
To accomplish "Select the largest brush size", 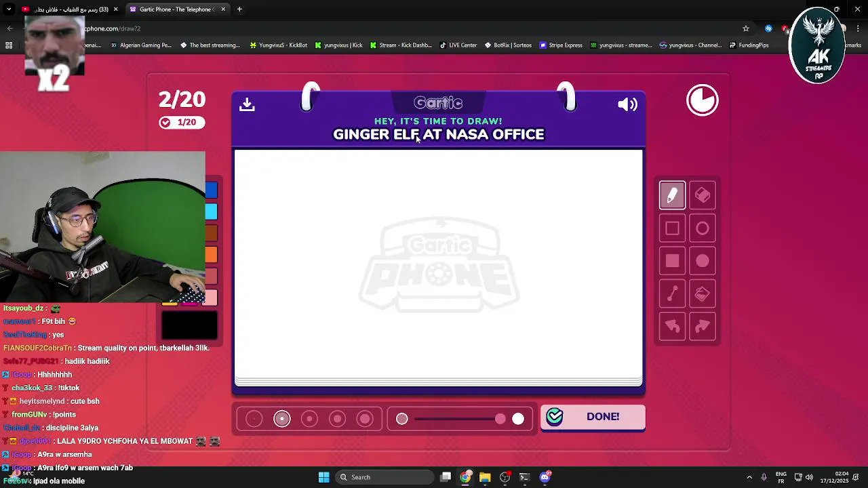I will [x=365, y=419].
